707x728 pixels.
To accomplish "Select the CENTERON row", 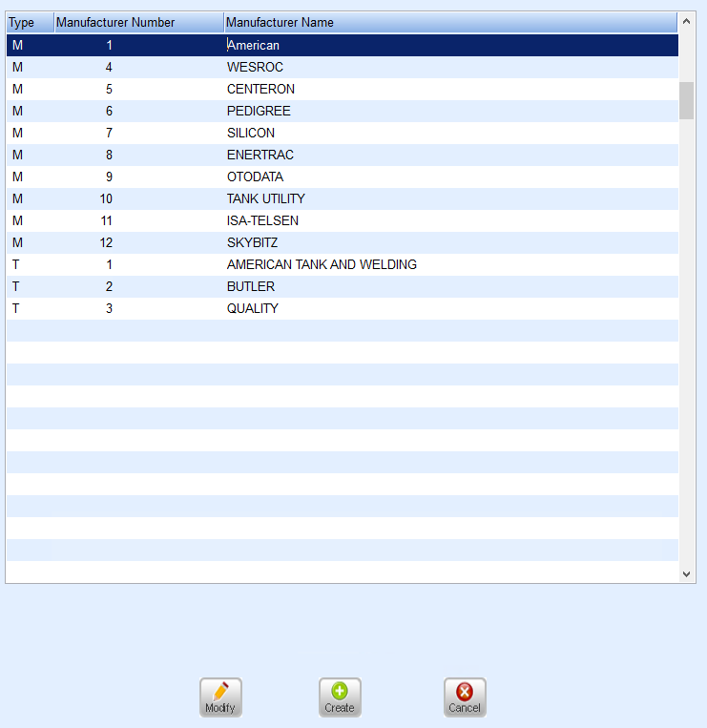I will point(343,89).
